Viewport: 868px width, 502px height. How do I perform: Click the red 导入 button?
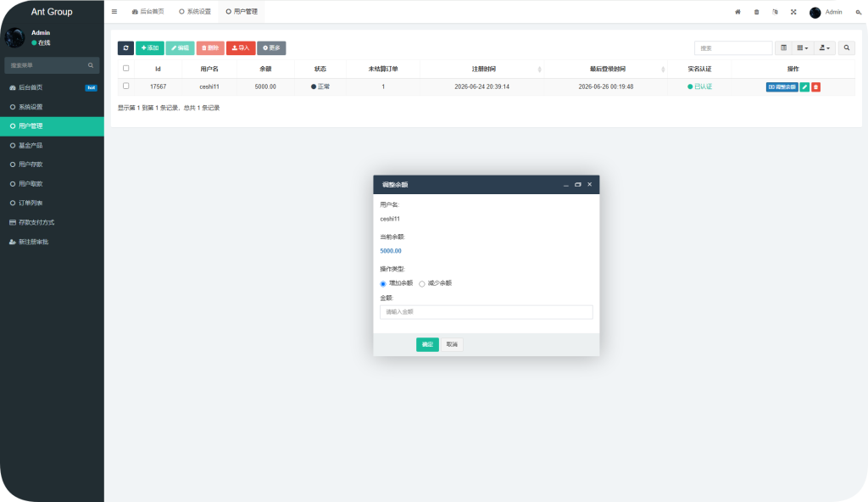click(x=241, y=48)
